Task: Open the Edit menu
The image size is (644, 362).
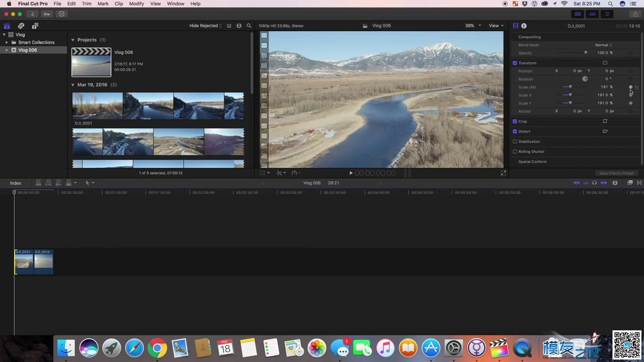Action: coord(71,4)
